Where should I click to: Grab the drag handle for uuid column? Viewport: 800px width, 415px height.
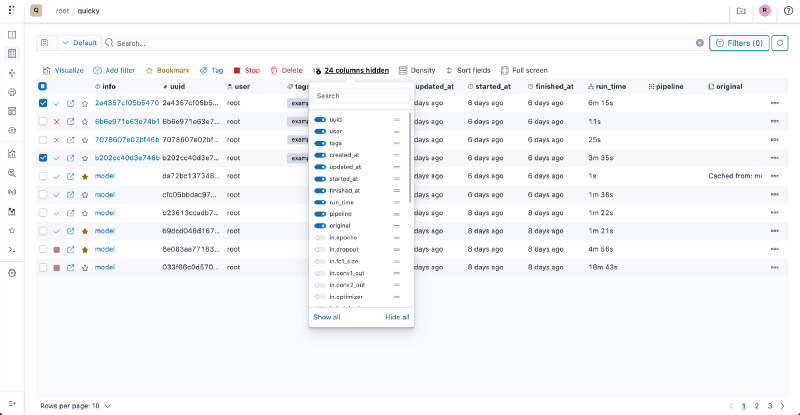point(396,119)
